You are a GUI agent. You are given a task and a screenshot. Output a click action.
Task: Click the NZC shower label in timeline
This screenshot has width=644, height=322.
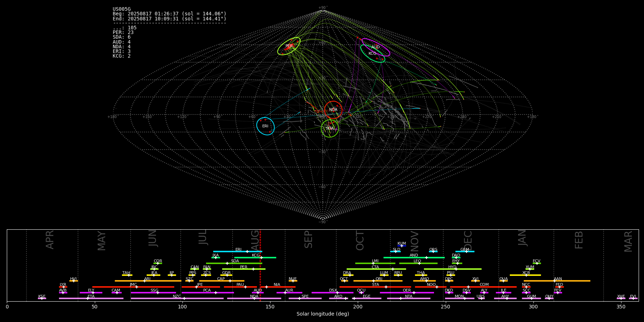tap(177, 297)
